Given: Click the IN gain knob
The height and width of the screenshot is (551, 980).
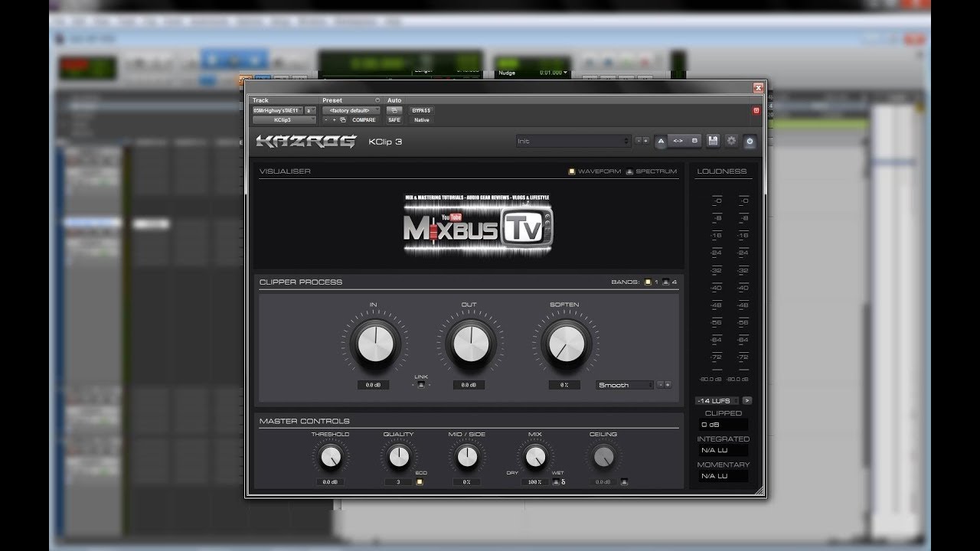Looking at the screenshot, I should pyautogui.click(x=374, y=344).
